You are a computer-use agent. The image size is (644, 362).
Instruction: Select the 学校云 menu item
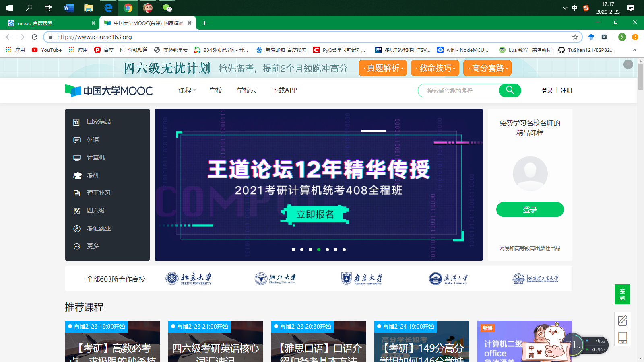pyautogui.click(x=247, y=90)
